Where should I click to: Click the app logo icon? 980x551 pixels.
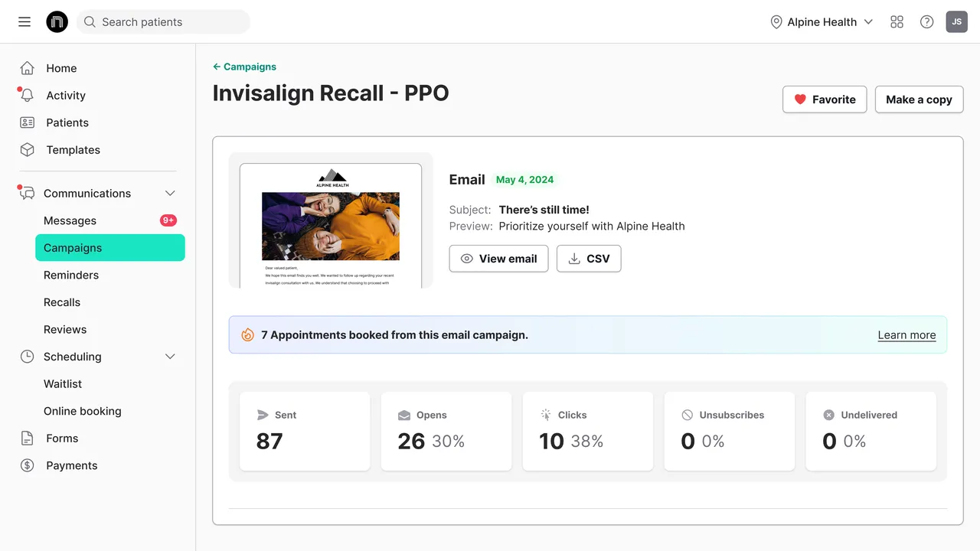tap(57, 22)
